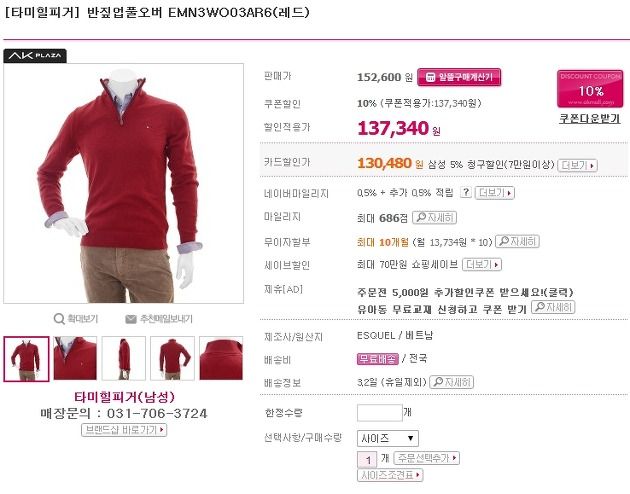Open the 사이즈조견표 size chart
Screen dimensions: 630x494
[x=390, y=476]
